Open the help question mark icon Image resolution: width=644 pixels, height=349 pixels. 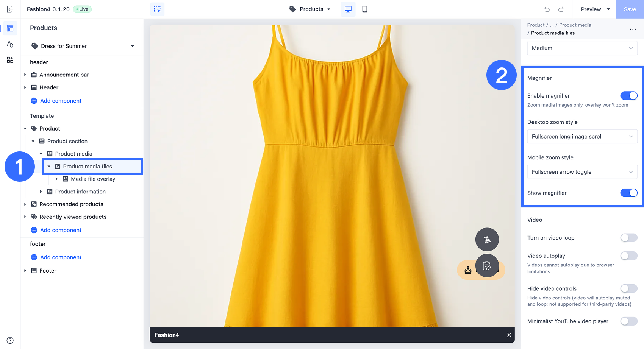pyautogui.click(x=10, y=340)
